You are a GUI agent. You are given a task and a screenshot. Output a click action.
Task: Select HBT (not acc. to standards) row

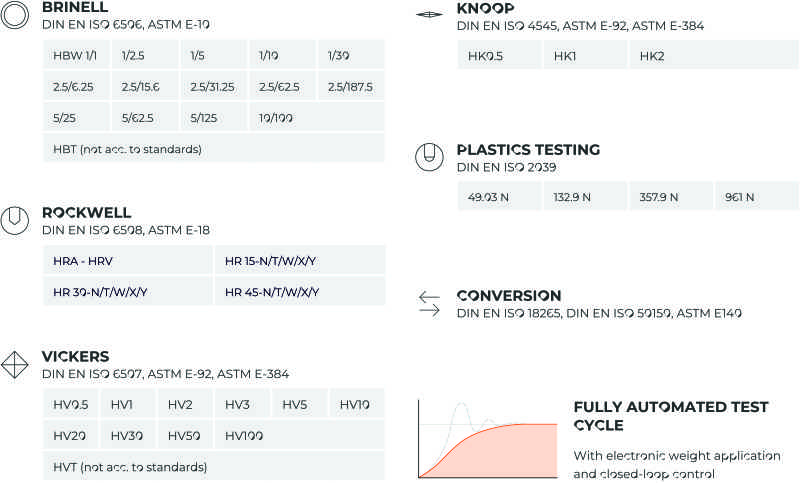[214, 149]
